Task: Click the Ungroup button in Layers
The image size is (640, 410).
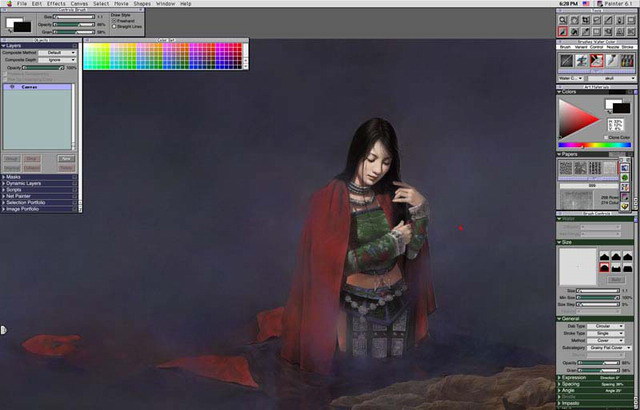Action: (x=12, y=168)
